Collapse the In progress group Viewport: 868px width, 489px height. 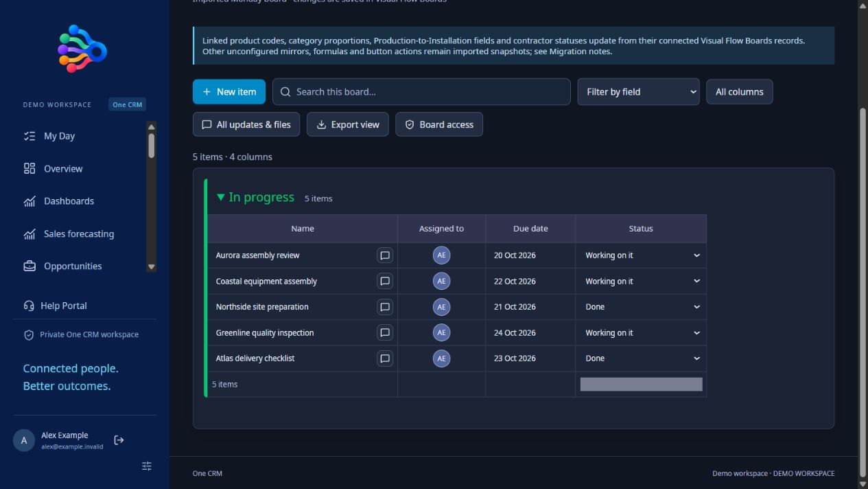pos(220,198)
